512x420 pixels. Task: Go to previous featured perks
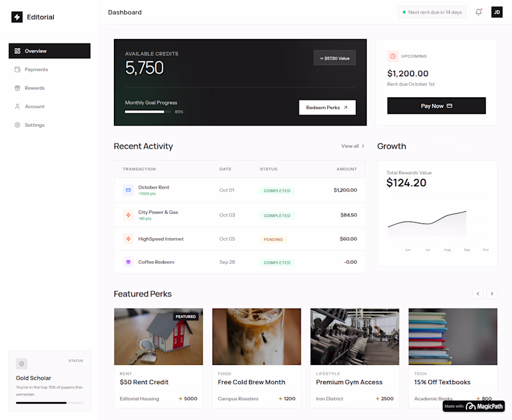pos(477,294)
